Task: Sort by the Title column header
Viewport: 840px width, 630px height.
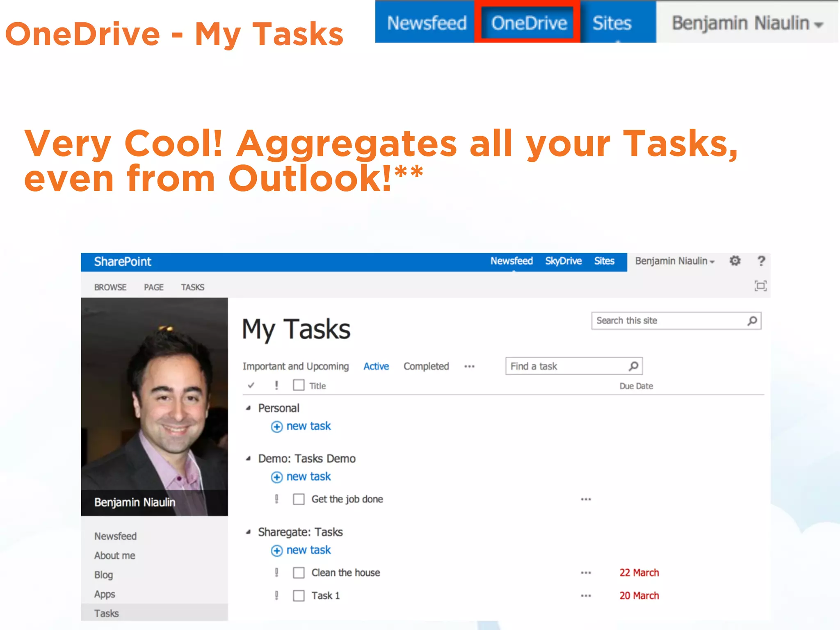Action: point(317,386)
